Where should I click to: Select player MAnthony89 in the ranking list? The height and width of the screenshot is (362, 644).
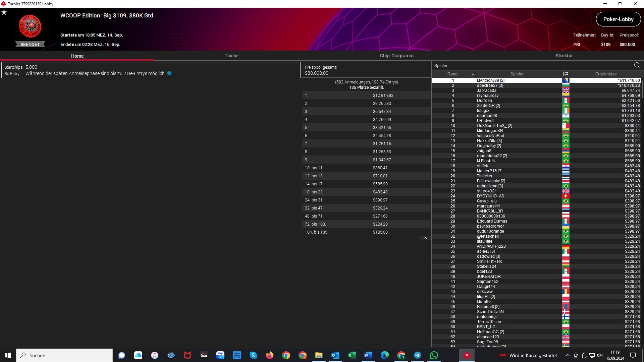pos(490,80)
